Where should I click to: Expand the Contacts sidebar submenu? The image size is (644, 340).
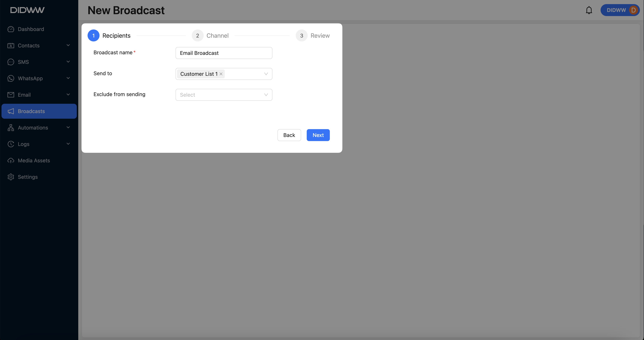pos(68,45)
